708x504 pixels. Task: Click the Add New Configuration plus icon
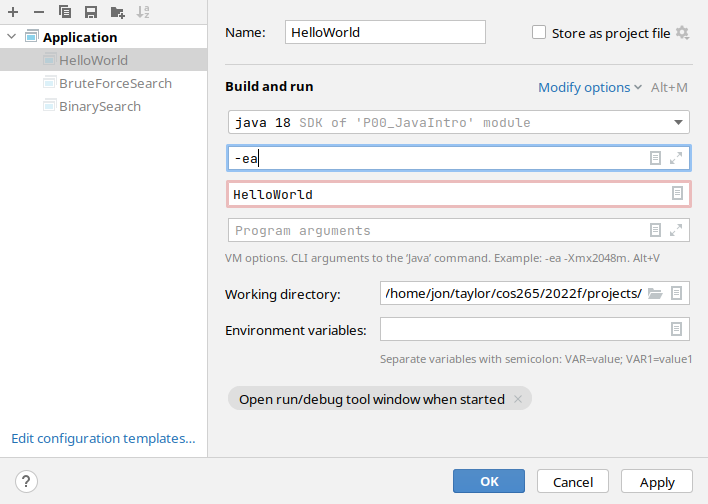click(13, 12)
